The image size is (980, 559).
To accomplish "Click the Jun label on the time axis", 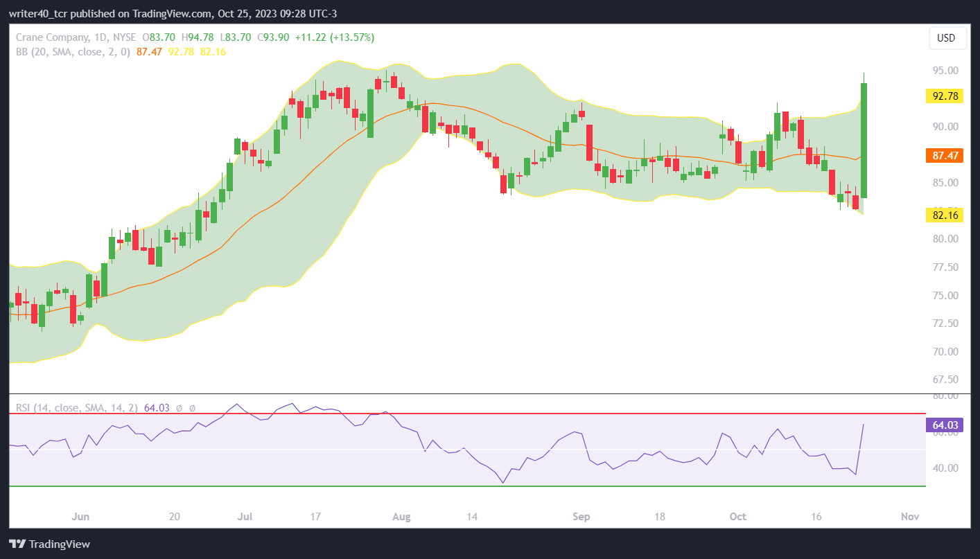I will pyautogui.click(x=81, y=517).
